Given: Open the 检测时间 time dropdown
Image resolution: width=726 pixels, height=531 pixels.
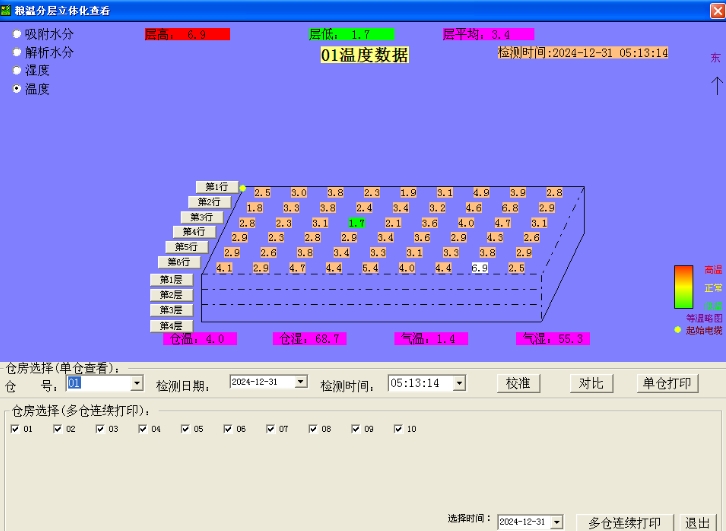Looking at the screenshot, I should click(x=459, y=383).
